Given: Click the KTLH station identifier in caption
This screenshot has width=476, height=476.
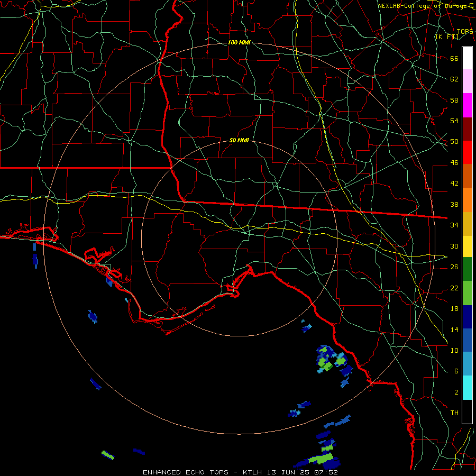Looking at the screenshot, I should [x=252, y=472].
